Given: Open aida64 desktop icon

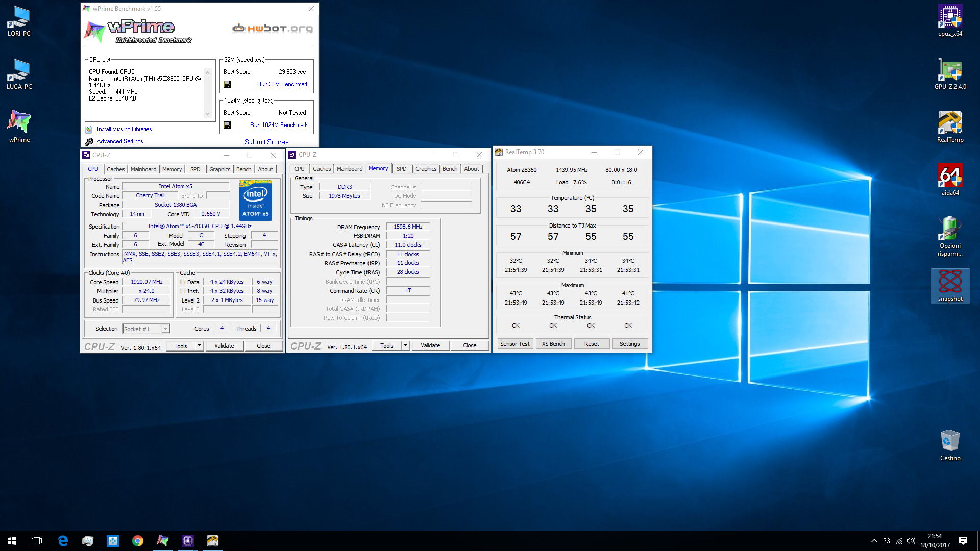Looking at the screenshot, I should 950,180.
